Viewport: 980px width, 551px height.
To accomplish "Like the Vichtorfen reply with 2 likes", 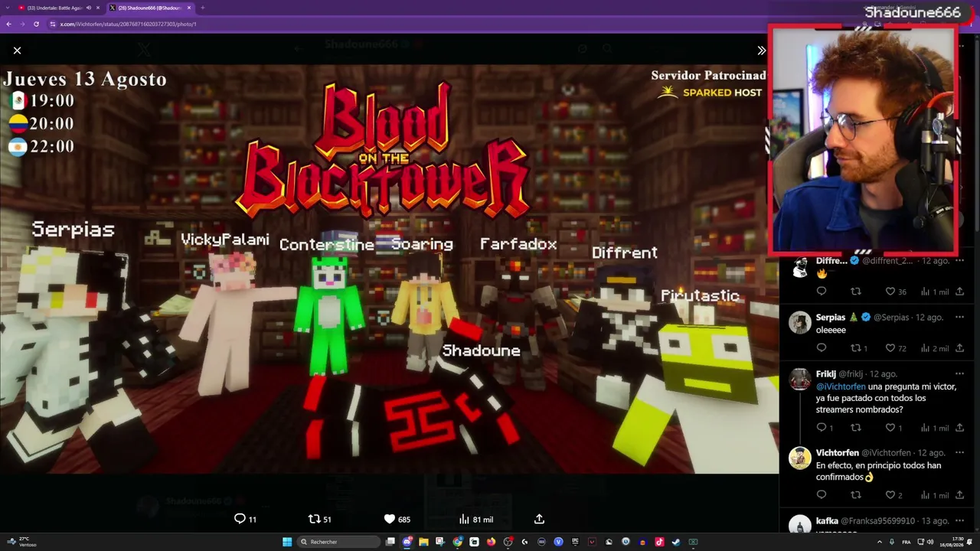I will pyautogui.click(x=893, y=495).
